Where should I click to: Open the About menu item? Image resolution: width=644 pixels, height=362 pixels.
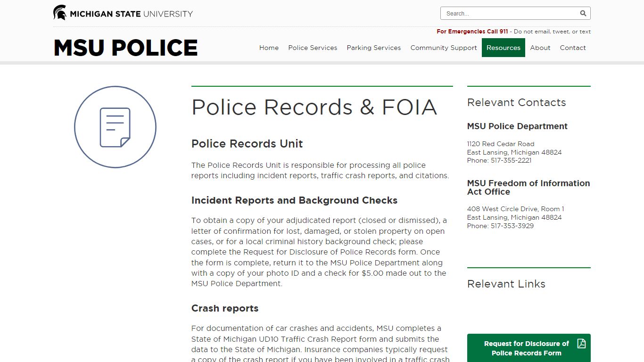(x=540, y=48)
